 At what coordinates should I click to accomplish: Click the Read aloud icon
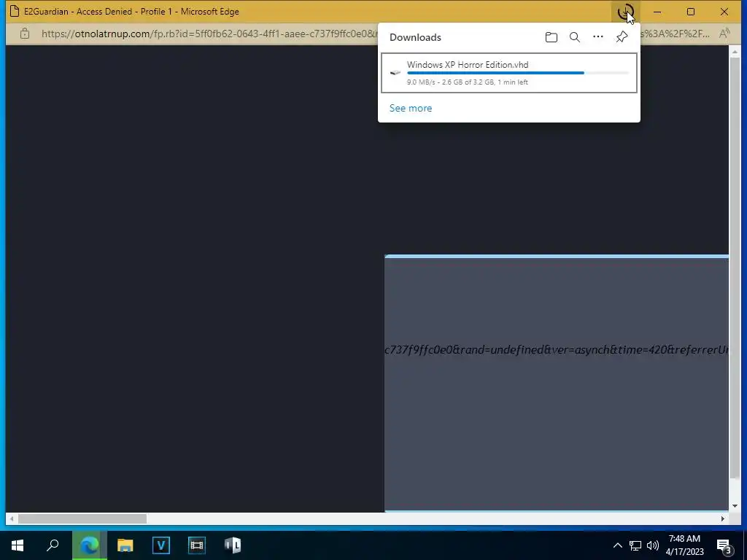pos(724,34)
